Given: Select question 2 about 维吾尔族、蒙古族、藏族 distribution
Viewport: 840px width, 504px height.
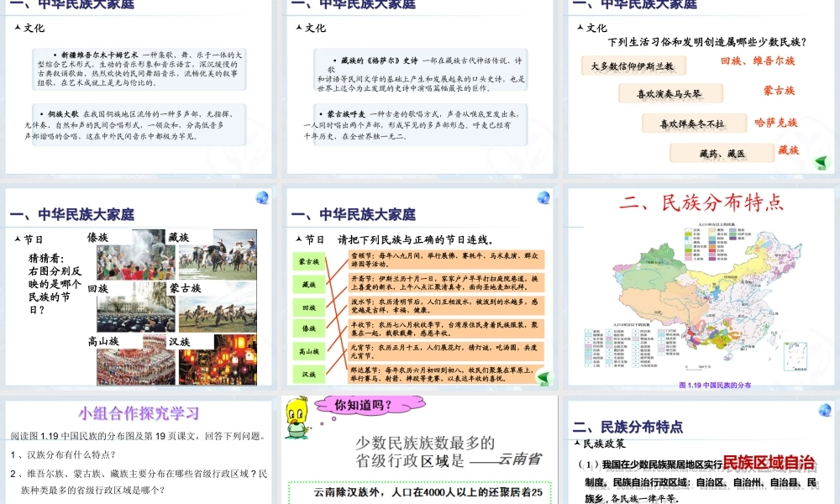Looking at the screenshot, I should [139, 481].
